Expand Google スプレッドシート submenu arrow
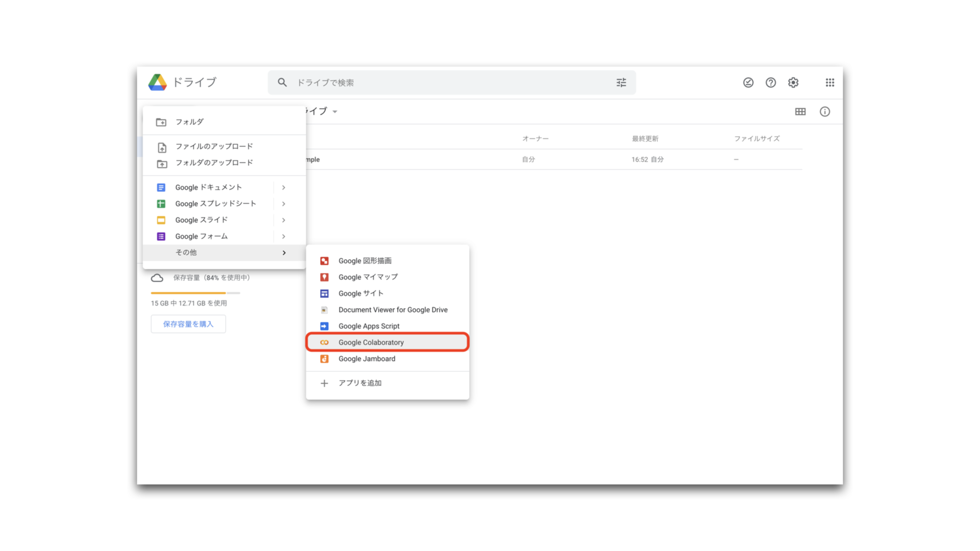The image size is (980, 551). click(284, 204)
